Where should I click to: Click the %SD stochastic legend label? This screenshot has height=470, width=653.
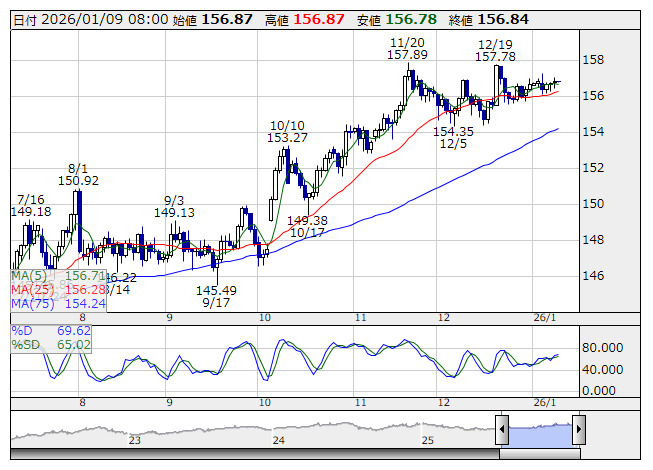click(26, 344)
